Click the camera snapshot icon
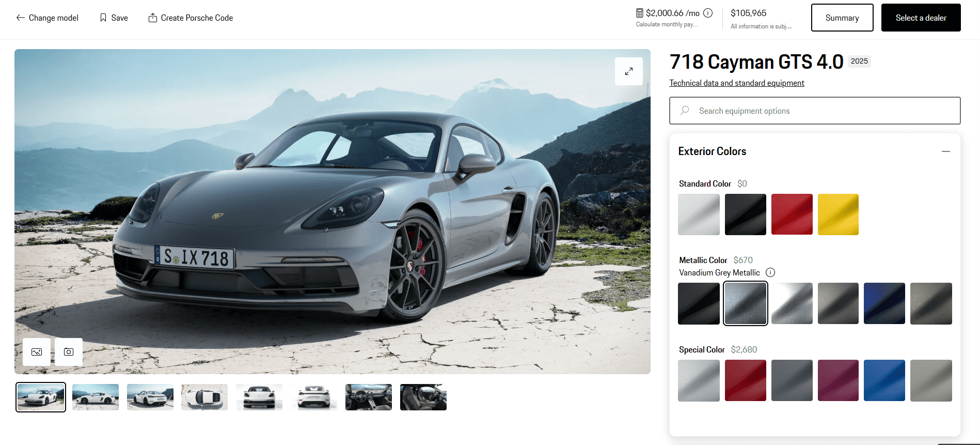This screenshot has width=980, height=445. point(69,352)
